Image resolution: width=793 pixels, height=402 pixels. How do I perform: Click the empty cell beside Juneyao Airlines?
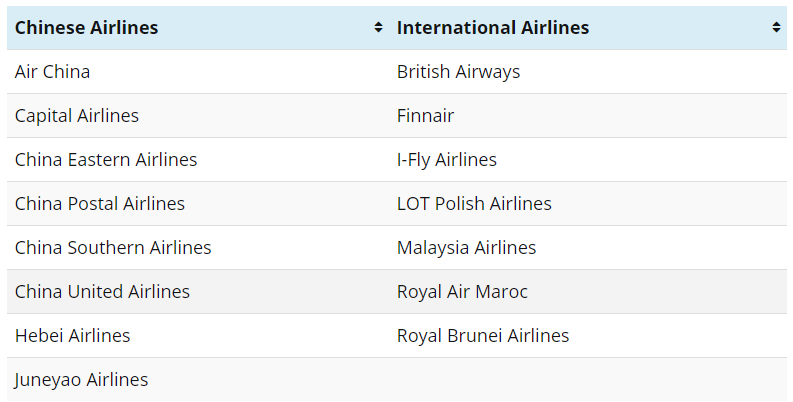pyautogui.click(x=588, y=380)
